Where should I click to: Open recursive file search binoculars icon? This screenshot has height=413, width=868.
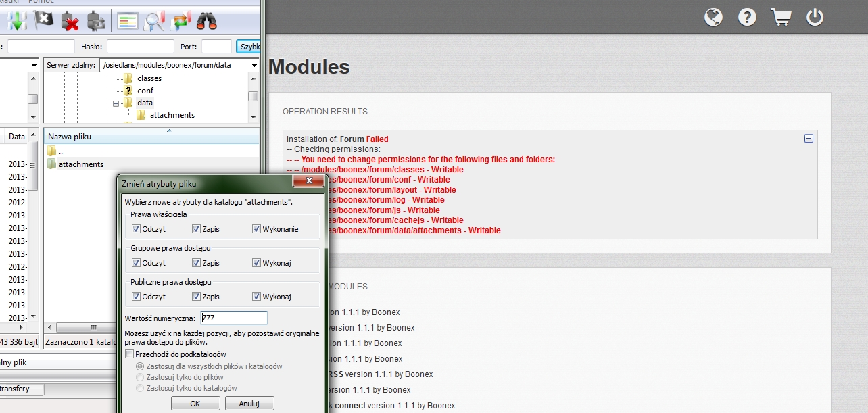coord(207,21)
